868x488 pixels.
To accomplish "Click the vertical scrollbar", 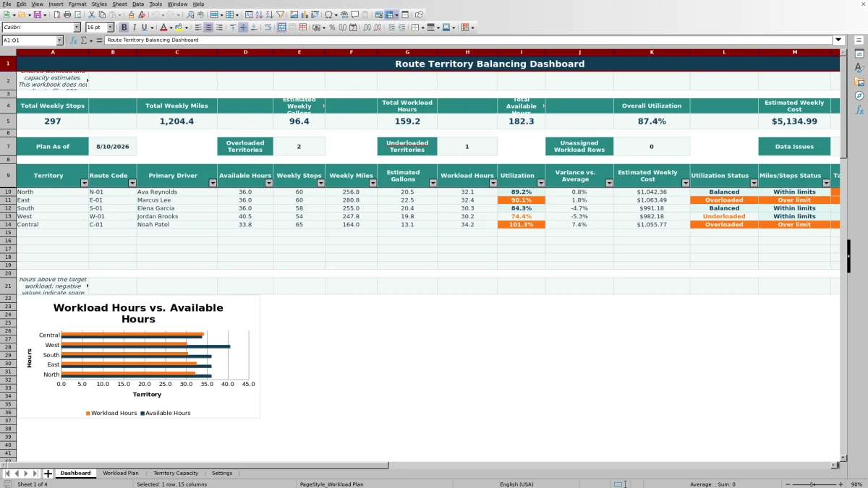I will (x=843, y=253).
